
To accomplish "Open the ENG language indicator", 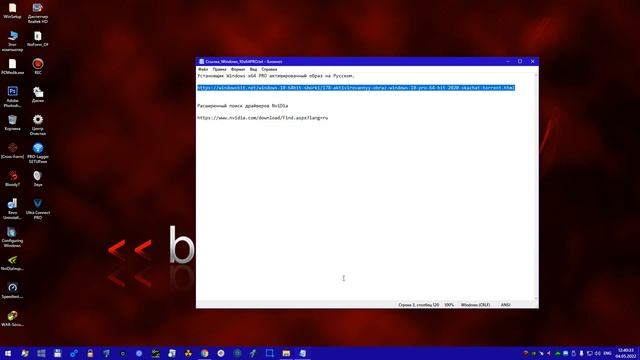I will (607, 353).
